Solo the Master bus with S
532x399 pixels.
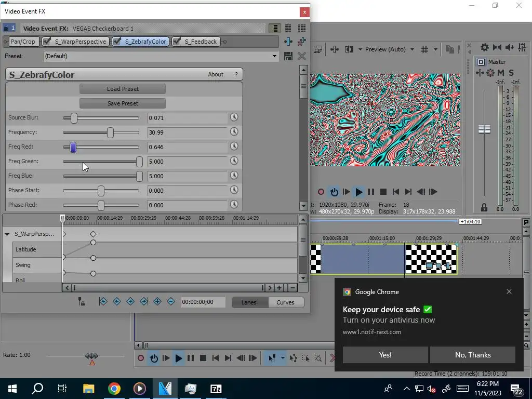click(511, 73)
